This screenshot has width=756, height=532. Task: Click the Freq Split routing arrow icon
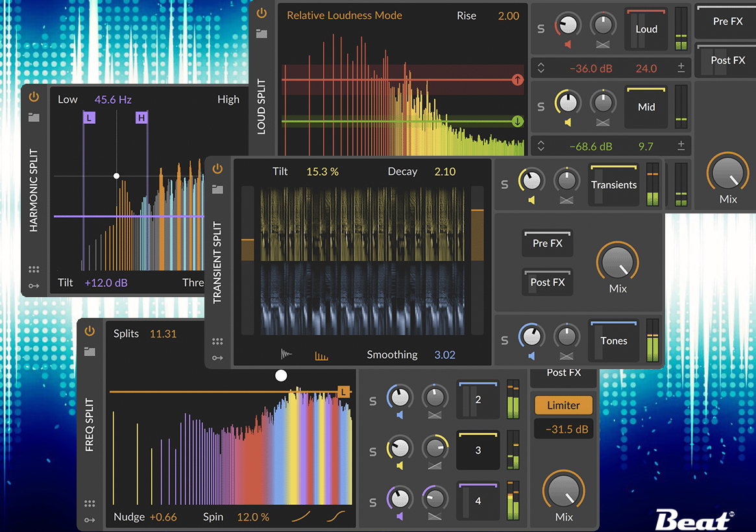[x=90, y=520]
